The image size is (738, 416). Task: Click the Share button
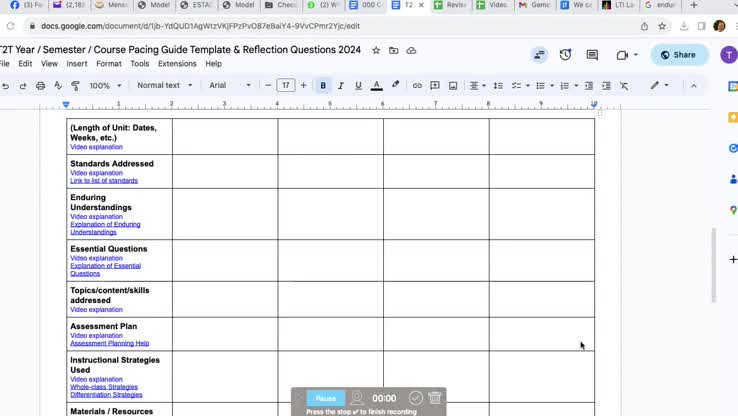(679, 55)
